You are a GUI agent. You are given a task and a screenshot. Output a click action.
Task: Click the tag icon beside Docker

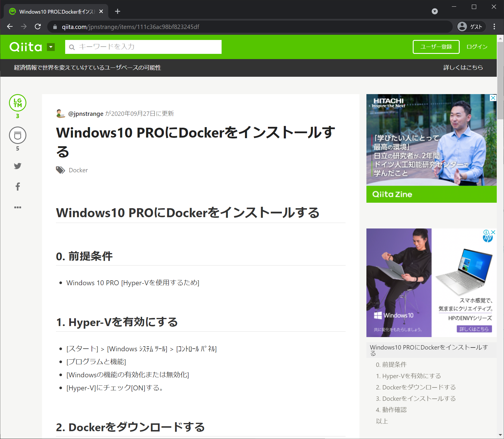(61, 170)
